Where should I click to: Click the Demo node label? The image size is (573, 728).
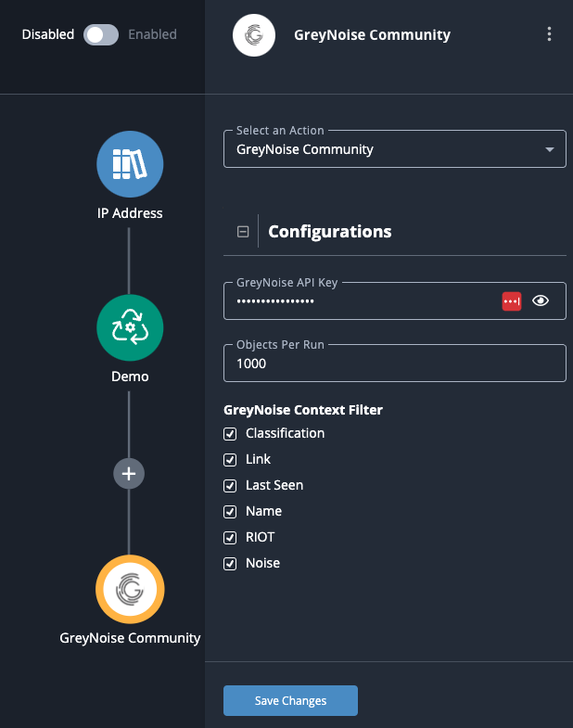[130, 377]
